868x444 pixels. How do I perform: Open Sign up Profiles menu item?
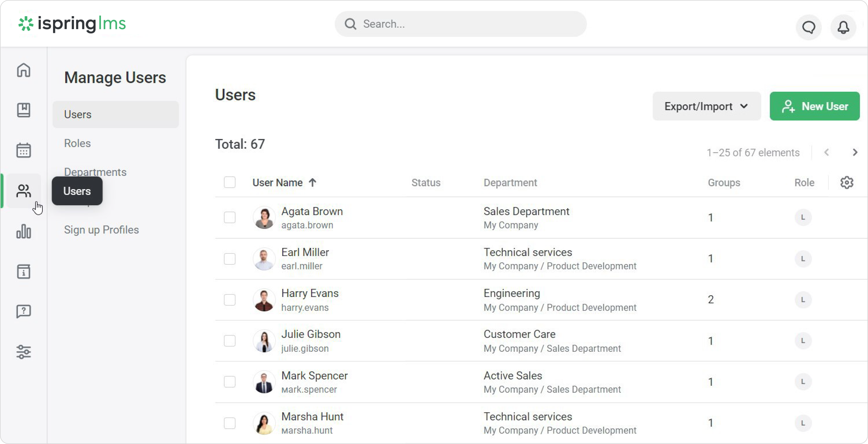click(101, 229)
